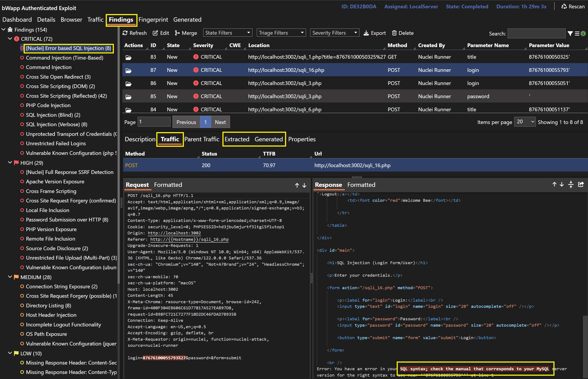Click response panel down arrow
This screenshot has height=379, width=588.
[562, 184]
